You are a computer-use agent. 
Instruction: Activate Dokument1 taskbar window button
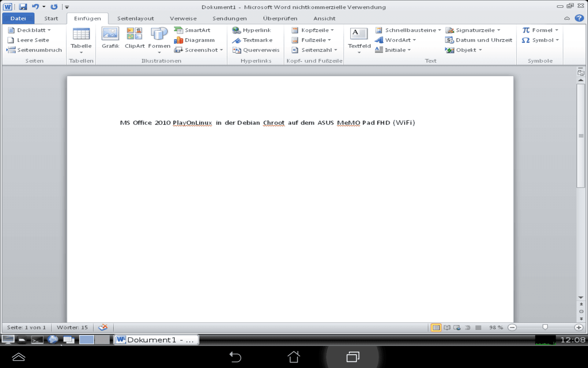click(156, 339)
